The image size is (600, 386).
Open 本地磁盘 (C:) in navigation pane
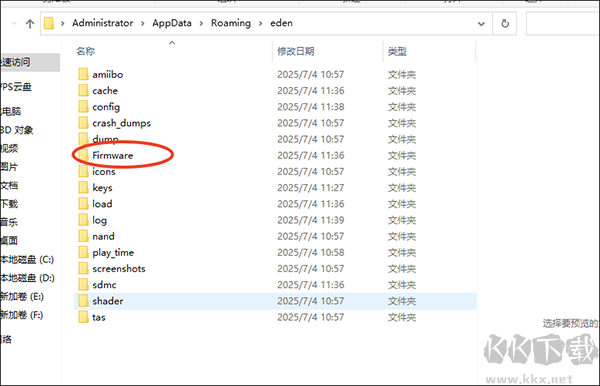[27, 259]
